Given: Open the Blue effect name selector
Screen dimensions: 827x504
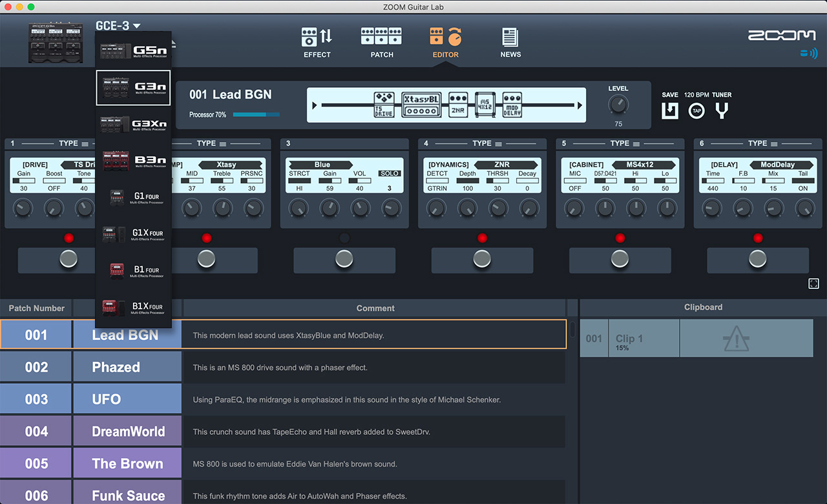Looking at the screenshot, I should tap(321, 165).
